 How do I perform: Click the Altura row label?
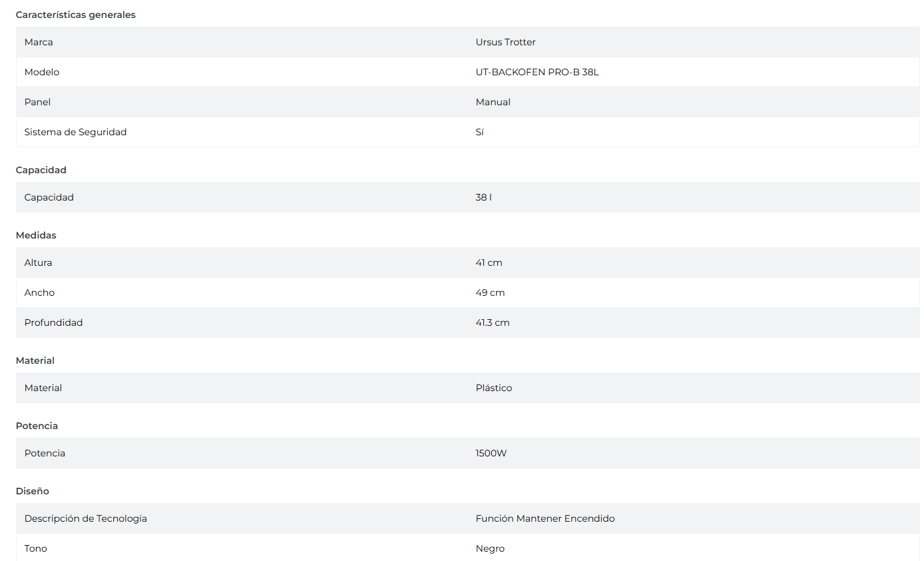38,263
